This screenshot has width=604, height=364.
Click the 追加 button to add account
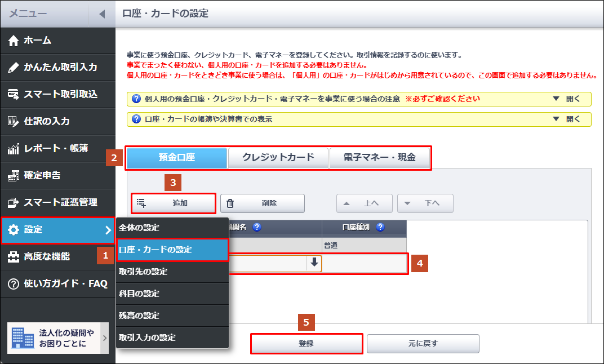coord(174,203)
